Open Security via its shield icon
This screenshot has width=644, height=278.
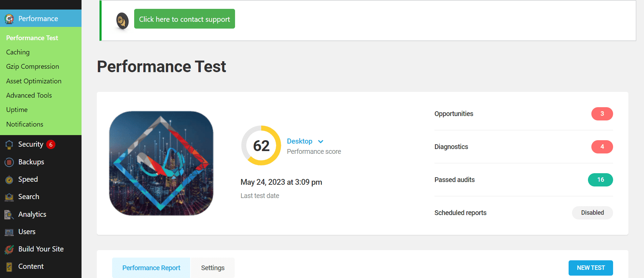(x=9, y=145)
